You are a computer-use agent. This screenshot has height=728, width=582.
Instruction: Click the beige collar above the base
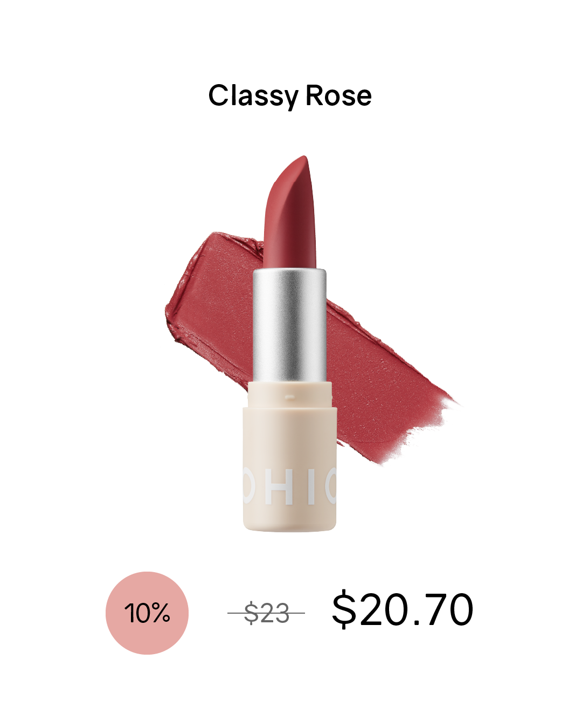pyautogui.click(x=289, y=395)
